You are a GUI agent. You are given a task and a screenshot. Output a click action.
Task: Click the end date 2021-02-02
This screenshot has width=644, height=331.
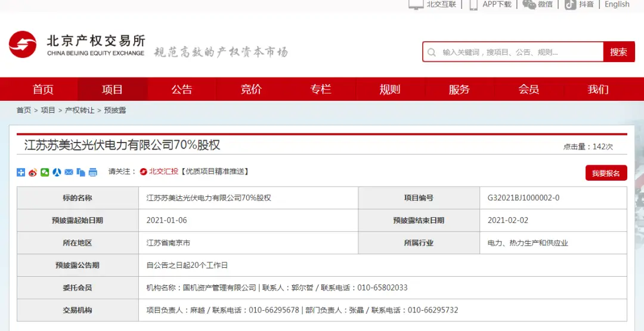click(508, 221)
